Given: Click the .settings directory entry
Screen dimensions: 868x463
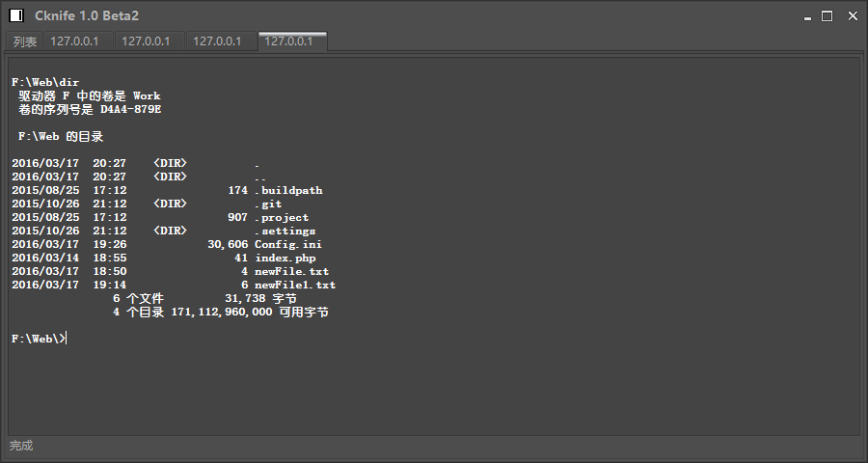Looking at the screenshot, I should pos(285,231).
